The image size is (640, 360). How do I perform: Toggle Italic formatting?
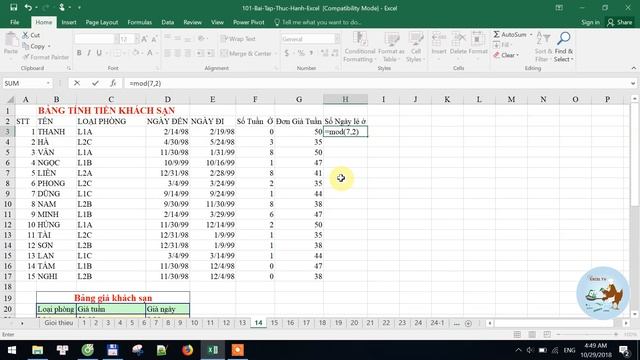[x=89, y=53]
